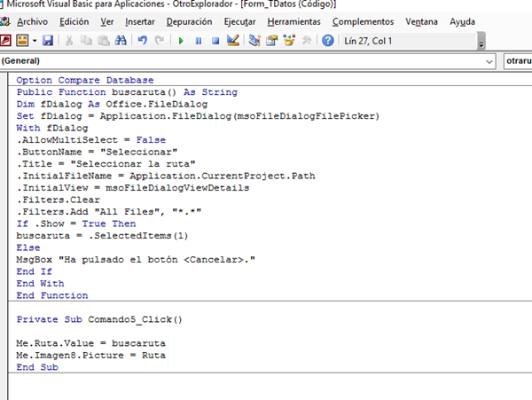Open the procedure dropdown showing otraru

[518, 61]
